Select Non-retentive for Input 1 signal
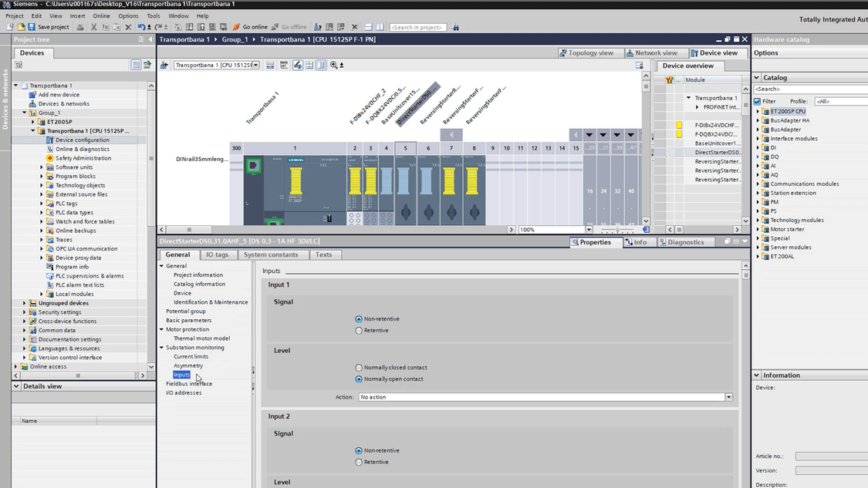Image resolution: width=868 pixels, height=488 pixels. [359, 318]
